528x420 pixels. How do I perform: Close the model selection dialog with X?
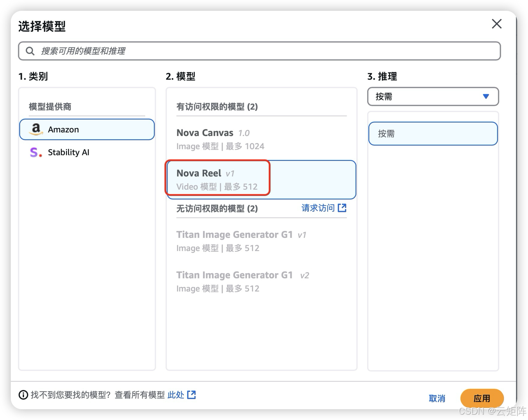point(497,24)
